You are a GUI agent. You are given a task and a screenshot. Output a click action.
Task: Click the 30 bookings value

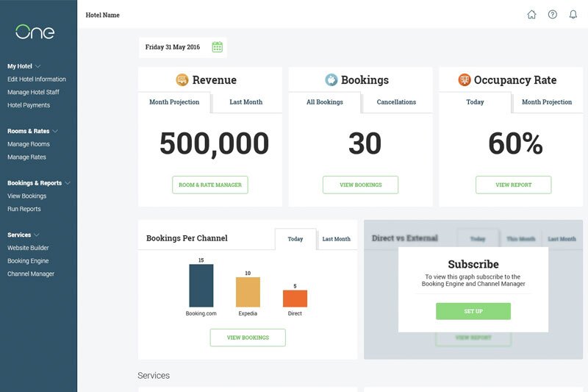[x=365, y=143]
